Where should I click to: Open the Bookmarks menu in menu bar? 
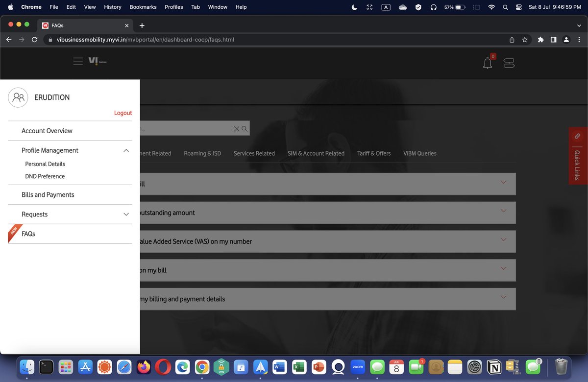point(143,7)
